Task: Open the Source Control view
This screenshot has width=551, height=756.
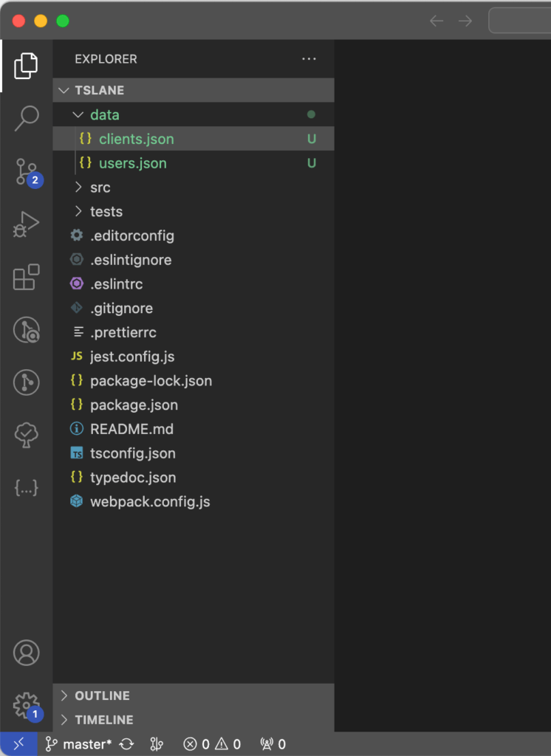Action: [26, 171]
